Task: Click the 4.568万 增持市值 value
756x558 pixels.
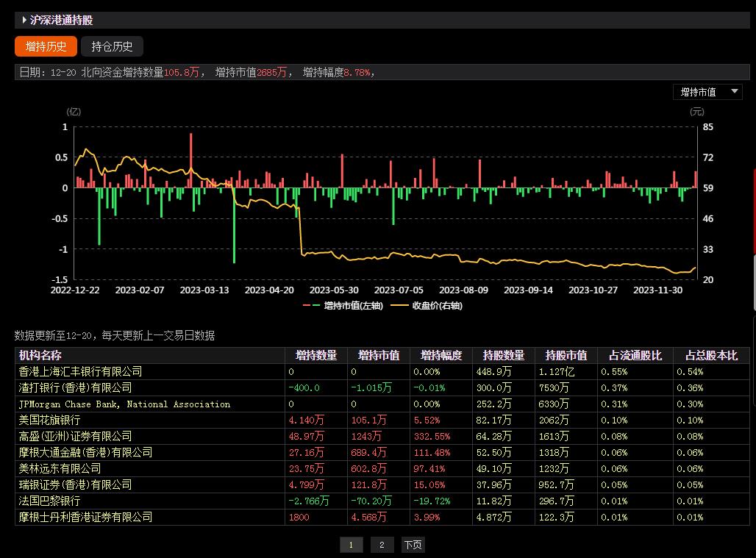Action: [369, 517]
